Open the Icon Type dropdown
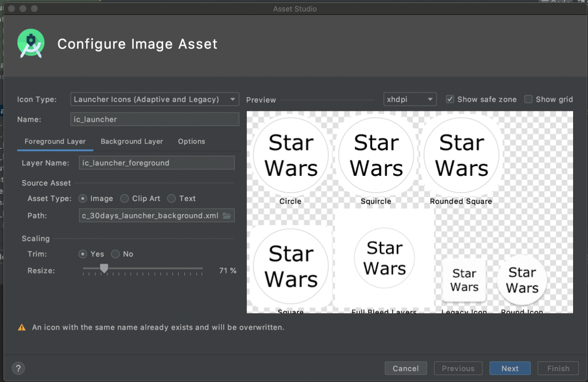Image resolution: width=588 pixels, height=382 pixels. pyautogui.click(x=154, y=99)
